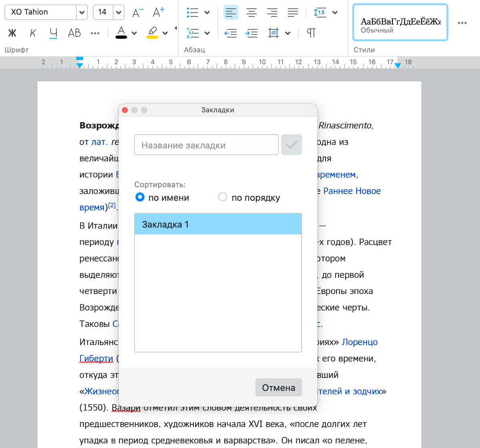This screenshot has width=480, height=448.
Task: Expand the bulleted list style options
Action: (x=207, y=13)
